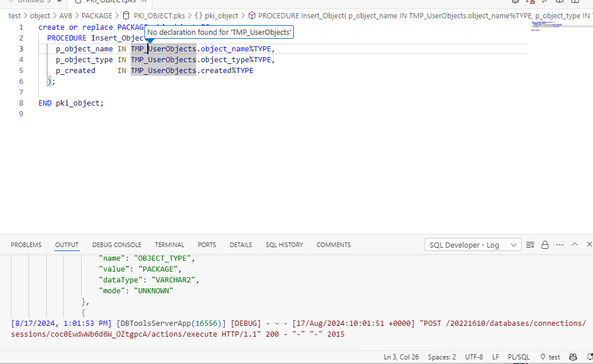Click line 5 TMP_UserObjects.created%TYPE text
Image resolution: width=593 pixels, height=364 pixels.
(192, 70)
